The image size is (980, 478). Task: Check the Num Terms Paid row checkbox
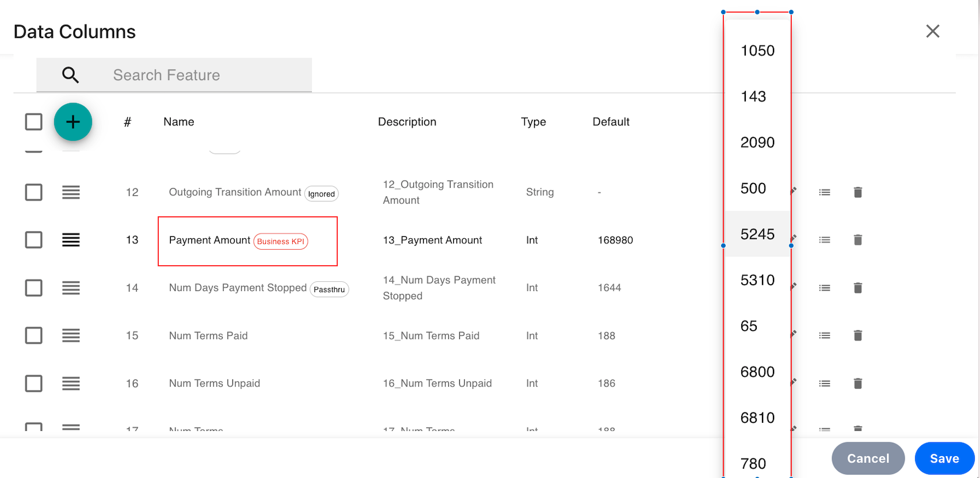pyautogui.click(x=34, y=335)
